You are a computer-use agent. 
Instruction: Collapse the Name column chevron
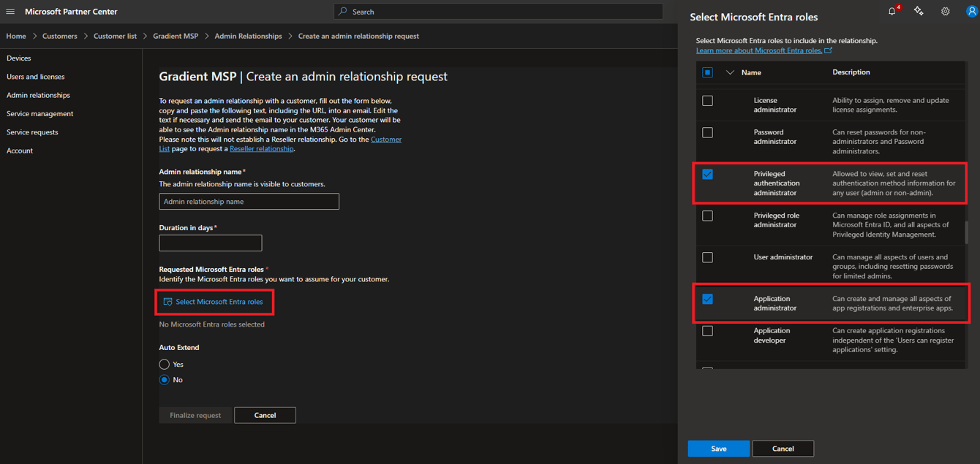coord(728,72)
